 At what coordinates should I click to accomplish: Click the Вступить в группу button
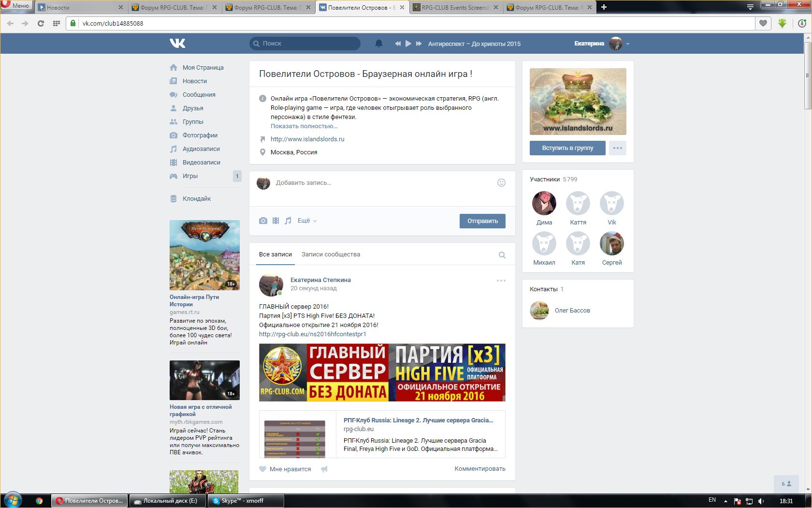(567, 148)
